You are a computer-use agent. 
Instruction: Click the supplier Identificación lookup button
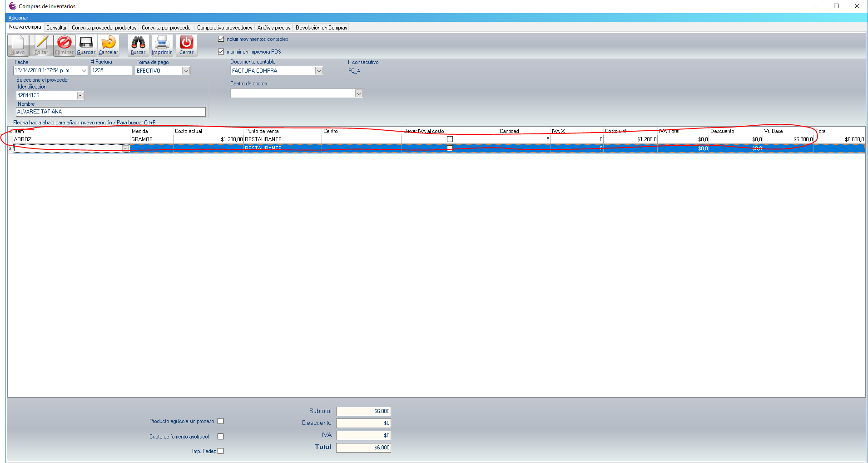point(80,95)
